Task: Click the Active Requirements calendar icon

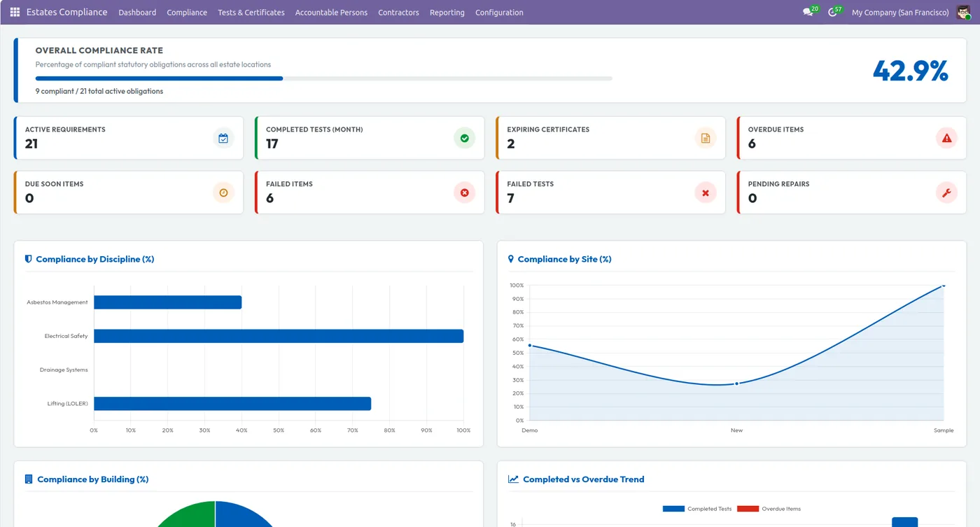Action: pyautogui.click(x=223, y=138)
